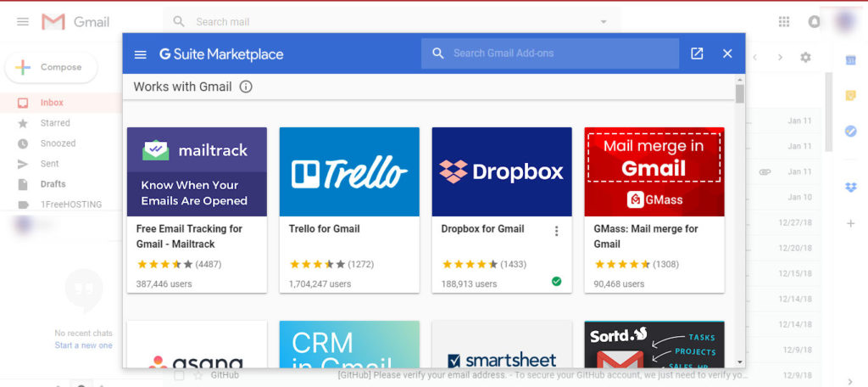Screen dimensions: 868x387
Task: Open the Dropbox add-on thumbnail
Action: click(502, 172)
